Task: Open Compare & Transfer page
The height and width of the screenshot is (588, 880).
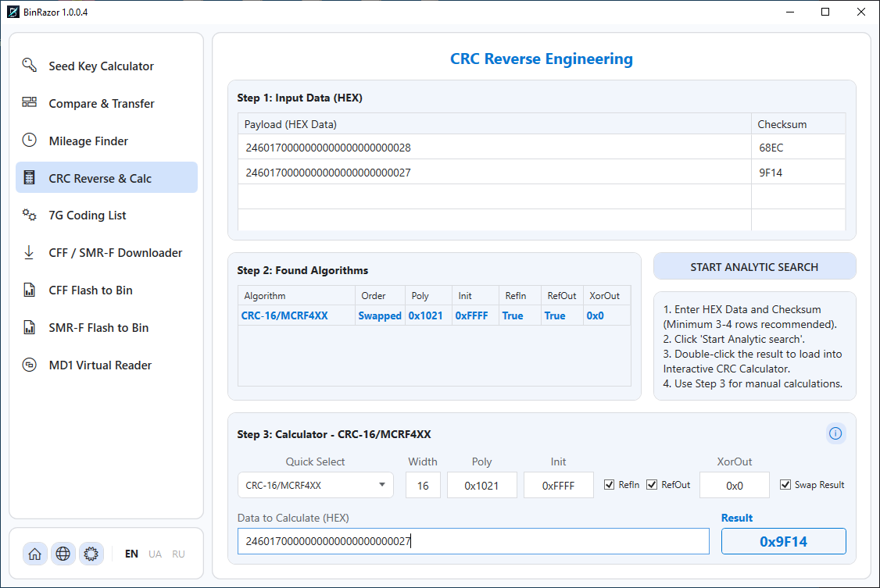Action: 106,103
